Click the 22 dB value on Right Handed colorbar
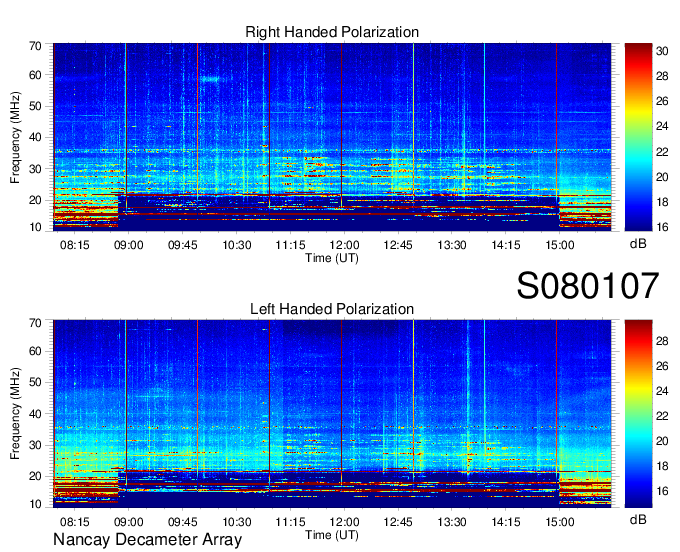Image resolution: width=680 pixels, height=552 pixels. [x=662, y=152]
